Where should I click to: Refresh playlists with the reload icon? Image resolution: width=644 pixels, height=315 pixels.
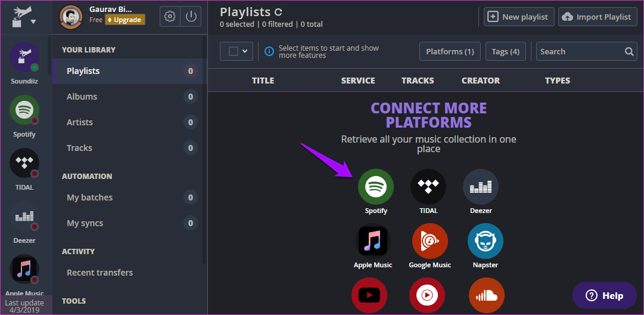[x=278, y=12]
